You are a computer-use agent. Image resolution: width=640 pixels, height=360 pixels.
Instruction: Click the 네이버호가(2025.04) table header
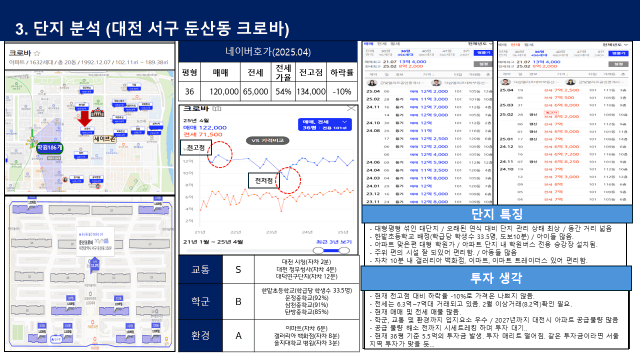click(x=268, y=52)
